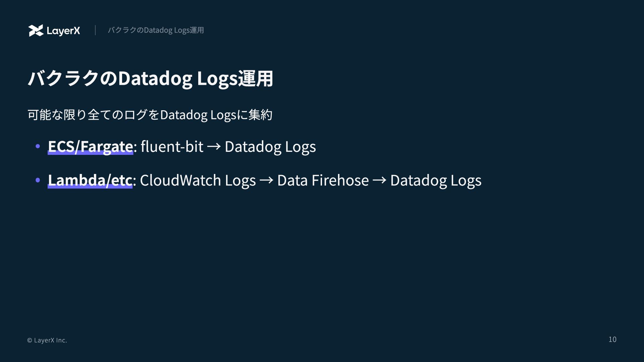Click the LayerX logo icon
Viewport: 644px width, 362px height.
[36, 31]
